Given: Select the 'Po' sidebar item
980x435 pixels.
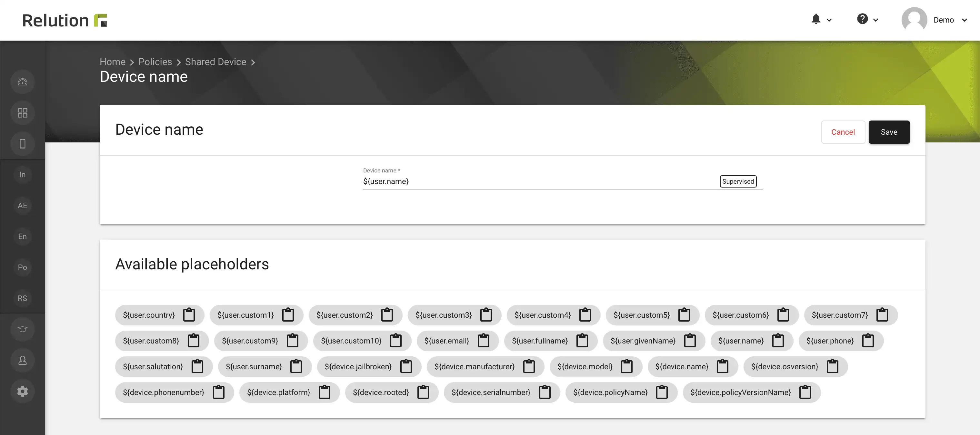Looking at the screenshot, I should pos(23,267).
